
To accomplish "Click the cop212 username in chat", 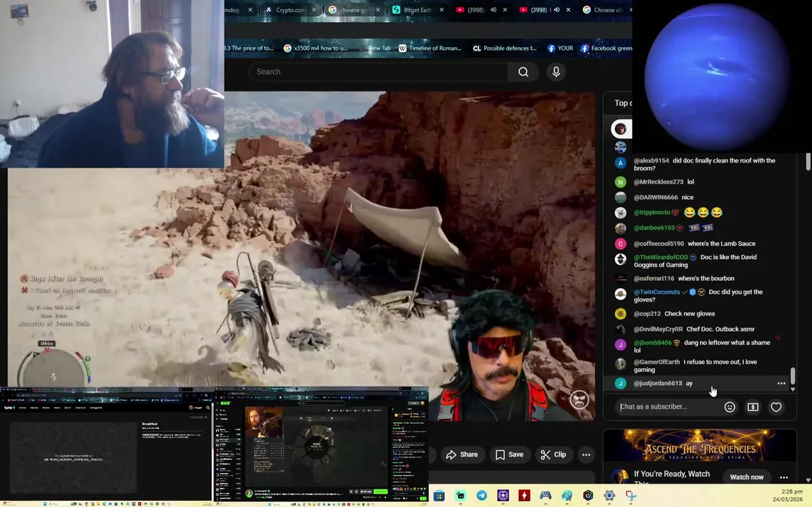I will pos(647,313).
